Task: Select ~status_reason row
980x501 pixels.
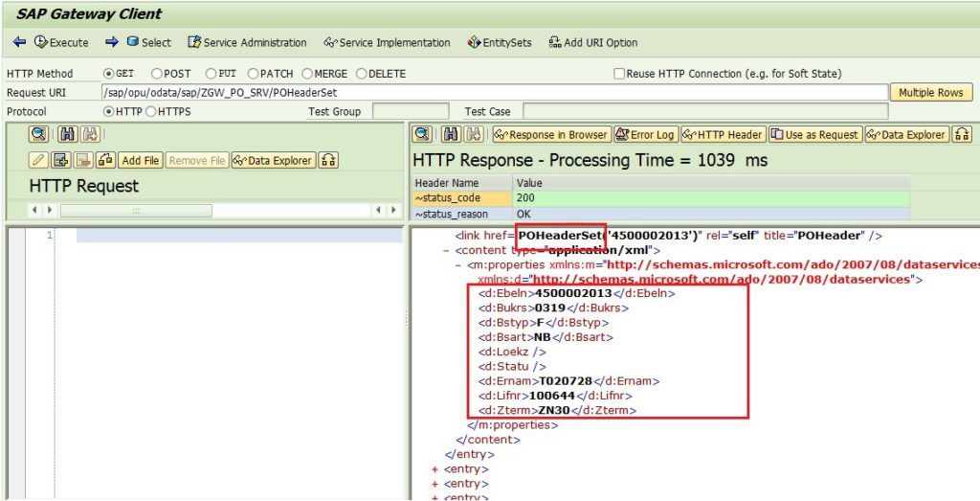Action: (x=462, y=214)
